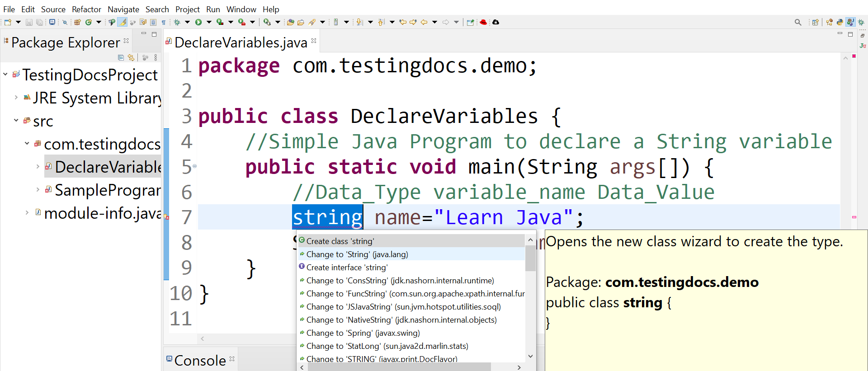Viewport: 868px width, 371px height.
Task: Choose Create interface 'string' quick fix
Action: tap(411, 267)
